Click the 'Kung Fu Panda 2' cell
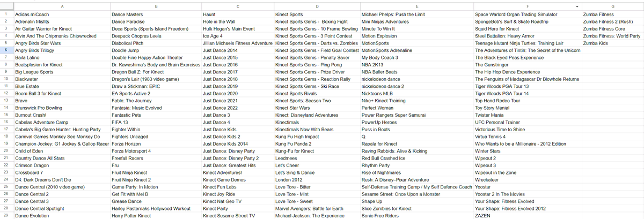The image size is (644, 219). click(317, 144)
